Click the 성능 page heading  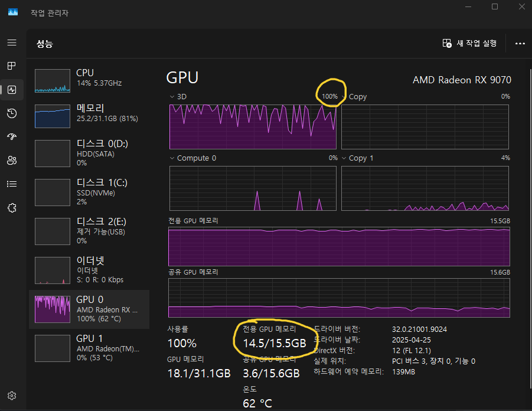(x=45, y=44)
